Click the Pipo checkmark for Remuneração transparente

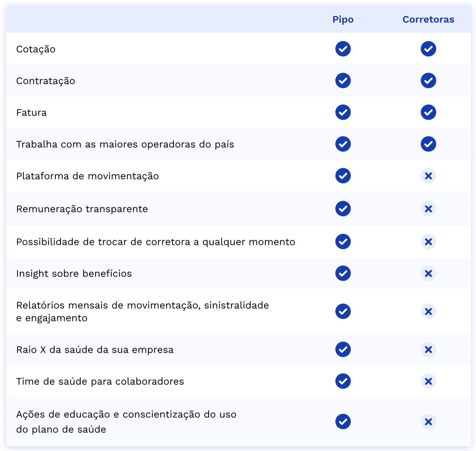click(x=343, y=209)
